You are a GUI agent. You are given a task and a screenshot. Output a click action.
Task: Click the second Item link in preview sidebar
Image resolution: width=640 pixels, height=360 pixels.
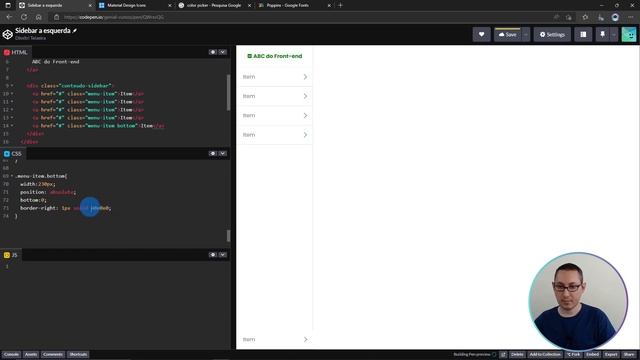pyautogui.click(x=274, y=96)
